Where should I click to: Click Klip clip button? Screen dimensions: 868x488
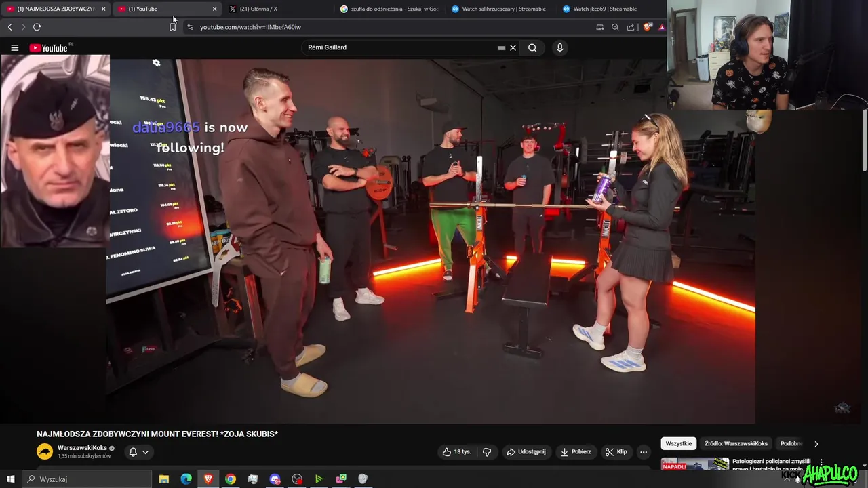[x=616, y=452]
